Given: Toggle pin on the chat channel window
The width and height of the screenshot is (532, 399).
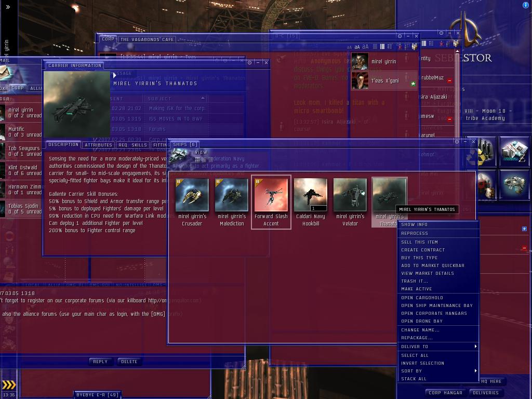Looking at the screenshot, I should (x=400, y=36).
